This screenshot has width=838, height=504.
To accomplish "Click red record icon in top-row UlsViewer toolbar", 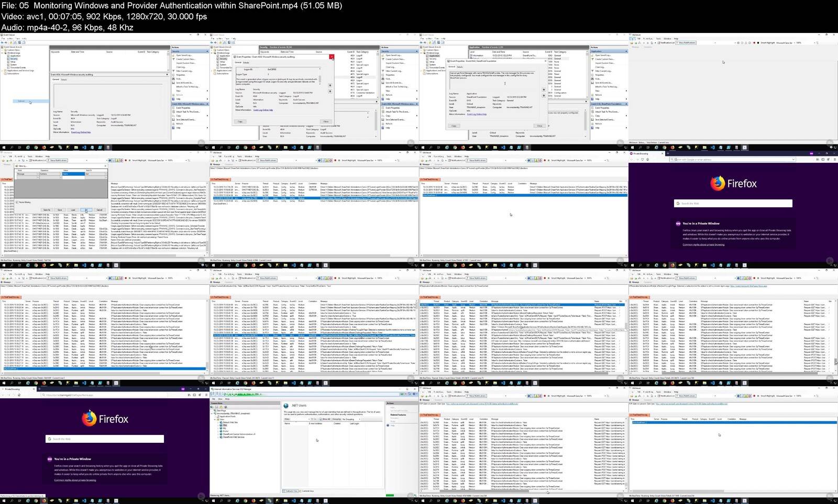I will click(x=754, y=43).
